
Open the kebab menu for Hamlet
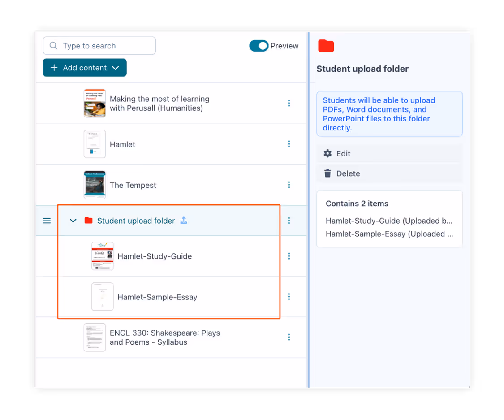click(289, 144)
